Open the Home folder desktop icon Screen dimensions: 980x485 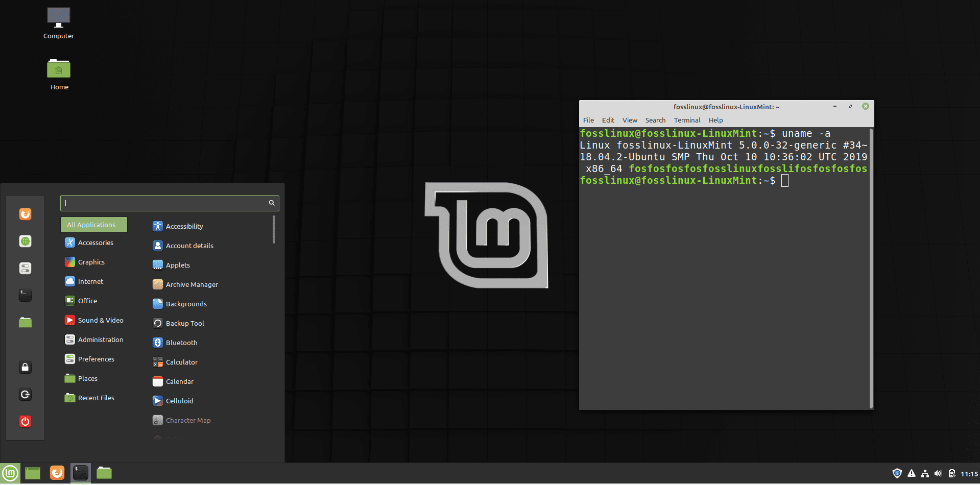click(x=59, y=75)
